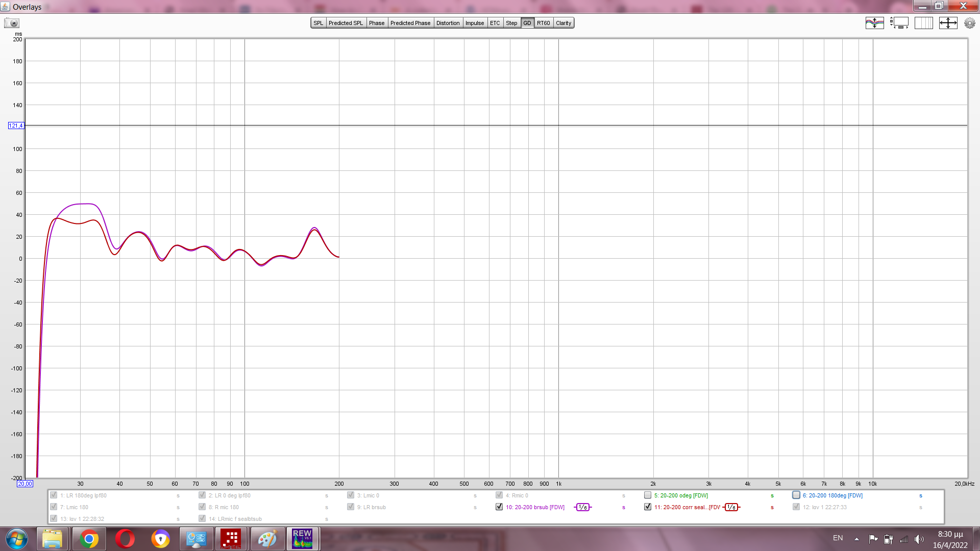The height and width of the screenshot is (551, 980).
Task: Open Google Chrome from the taskbar
Action: pyautogui.click(x=89, y=539)
